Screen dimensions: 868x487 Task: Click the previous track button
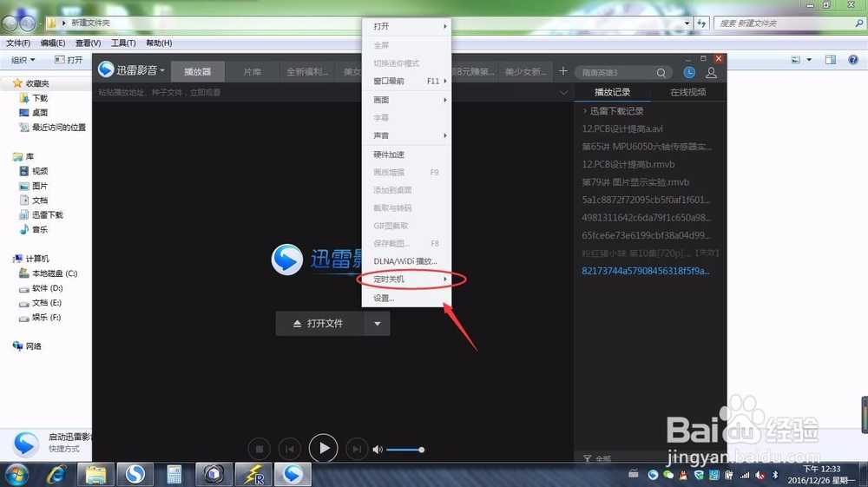[x=290, y=450]
